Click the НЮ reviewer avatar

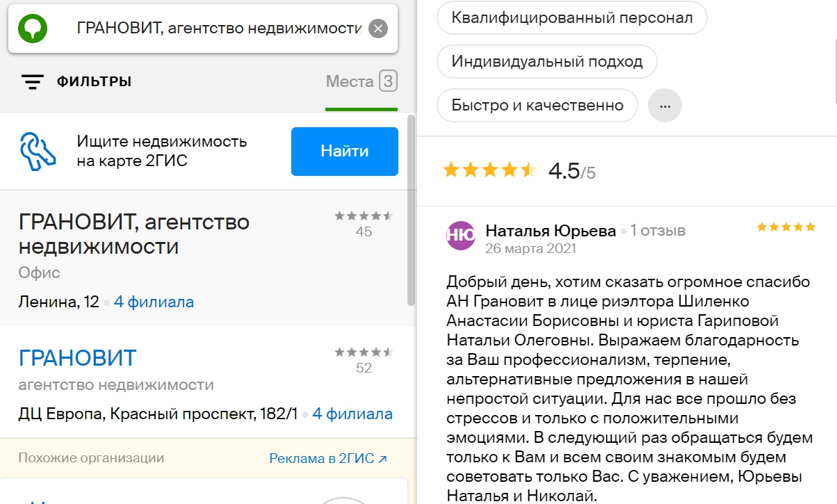pos(461,236)
